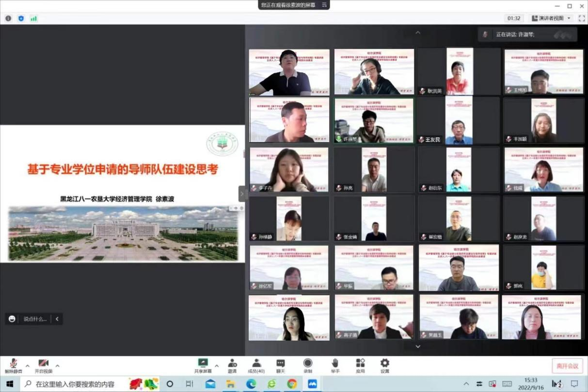Click the 说点什么 message input box
Viewport: 588px width, 392px height.
pos(35,319)
